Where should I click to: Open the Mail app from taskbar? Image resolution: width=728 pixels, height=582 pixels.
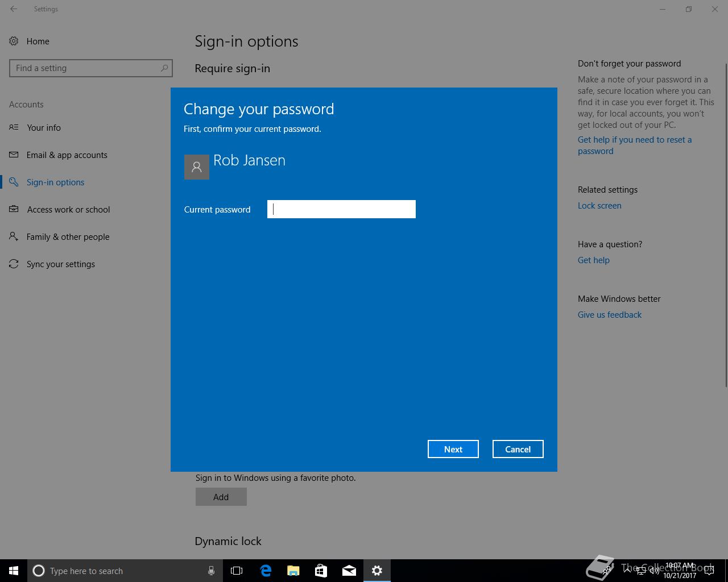coord(349,571)
